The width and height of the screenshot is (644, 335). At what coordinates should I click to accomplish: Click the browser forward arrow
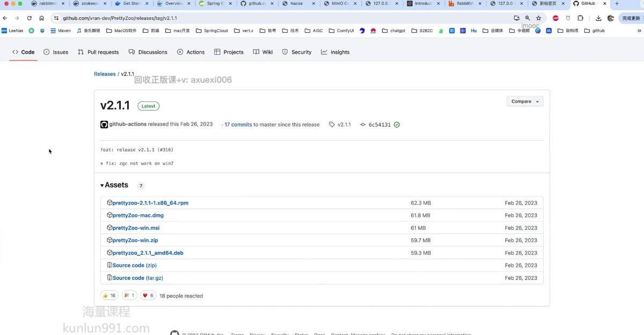tap(17, 18)
